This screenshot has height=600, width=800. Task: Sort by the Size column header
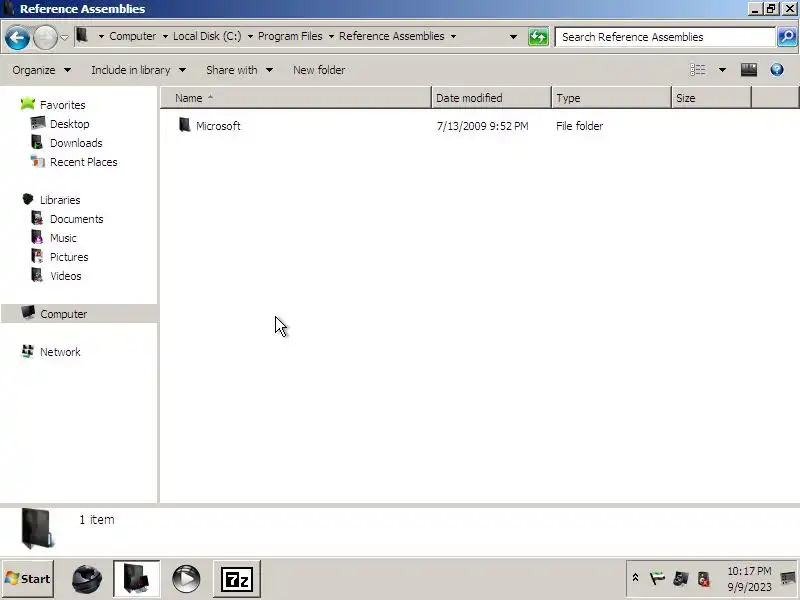click(x=711, y=98)
